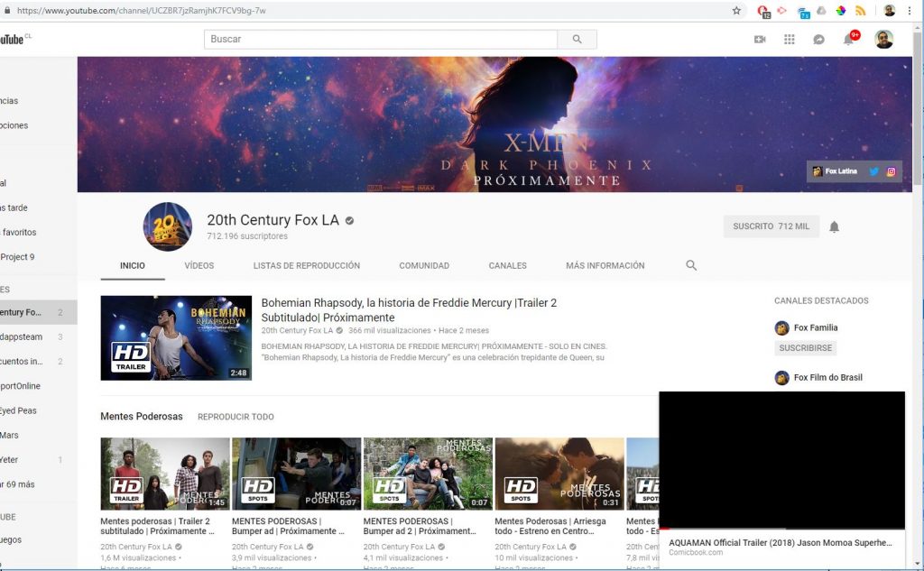924x571 pixels.
Task: Bookmark this page with the star icon
Action: 736,11
